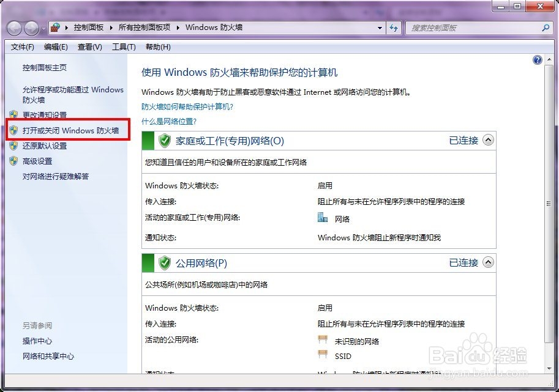Minimize the Windows 防火墙 window
The width and height of the screenshot is (559, 392).
[501, 6]
